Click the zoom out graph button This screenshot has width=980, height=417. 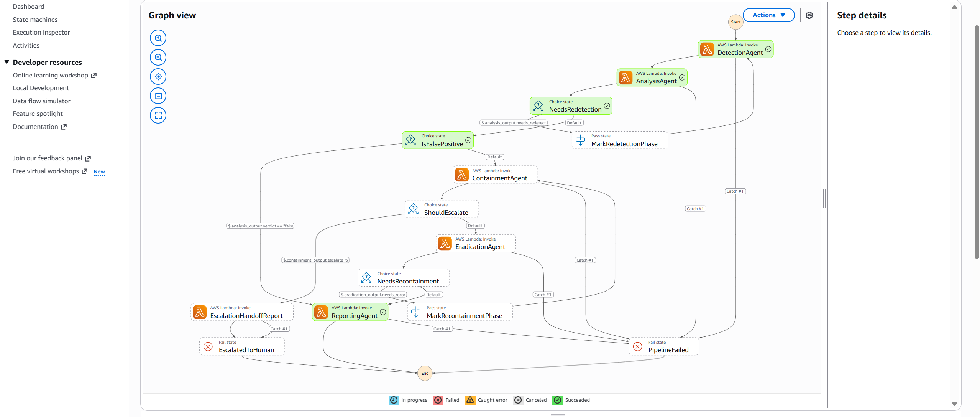[x=158, y=58]
